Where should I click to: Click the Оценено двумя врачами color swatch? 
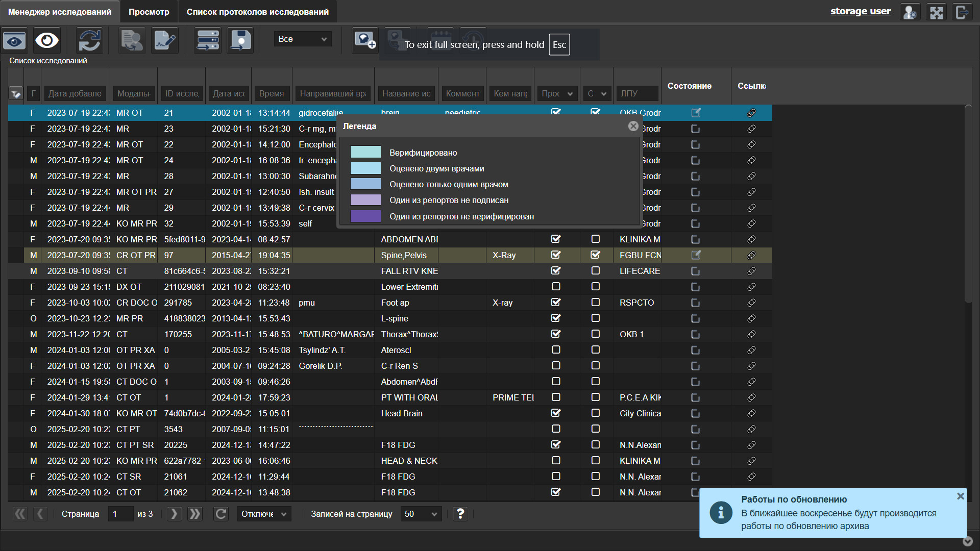(x=365, y=168)
